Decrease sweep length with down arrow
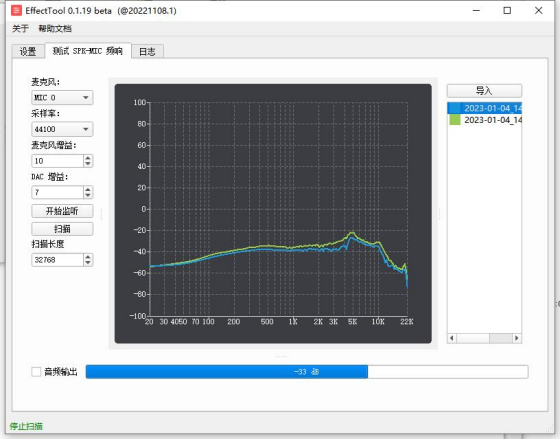The height and width of the screenshot is (439, 560). [x=88, y=263]
